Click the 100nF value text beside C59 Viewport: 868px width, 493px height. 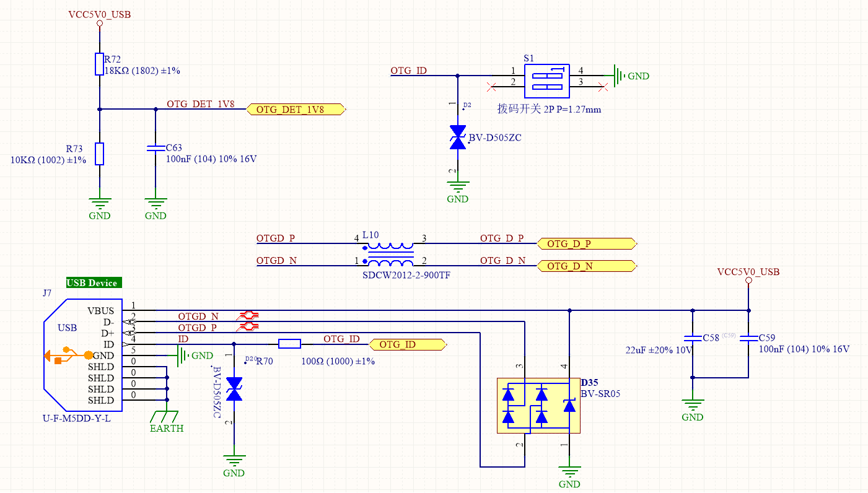804,349
